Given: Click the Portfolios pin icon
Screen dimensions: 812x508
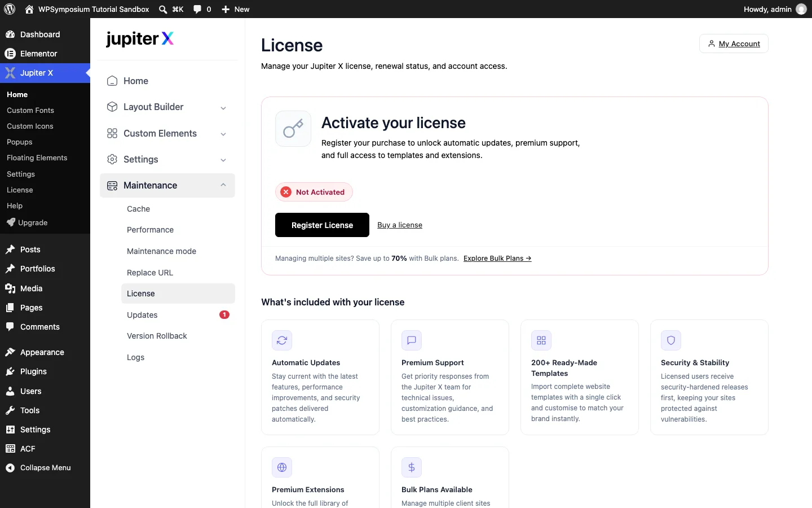Looking at the screenshot, I should (10, 269).
